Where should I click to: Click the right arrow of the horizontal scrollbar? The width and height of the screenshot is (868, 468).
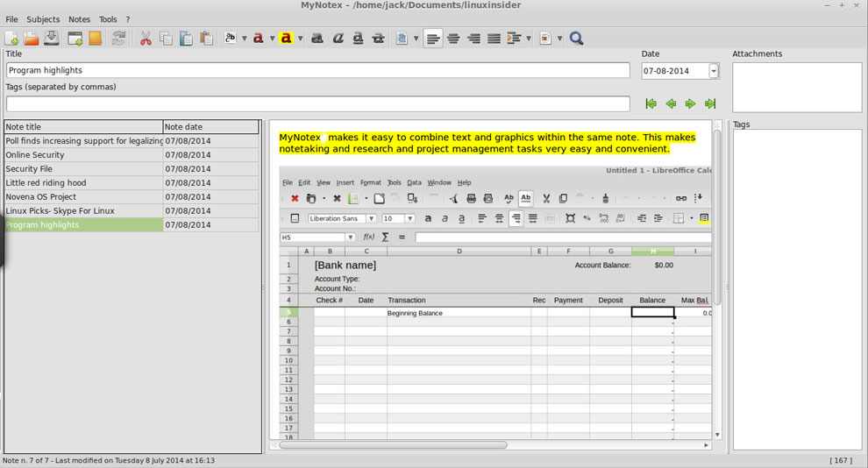coord(707,444)
